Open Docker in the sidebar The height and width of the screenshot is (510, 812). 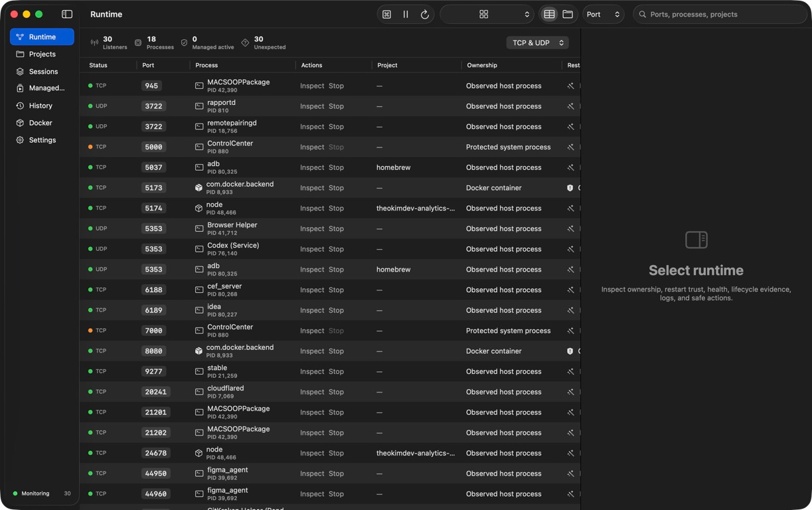tap(42, 123)
